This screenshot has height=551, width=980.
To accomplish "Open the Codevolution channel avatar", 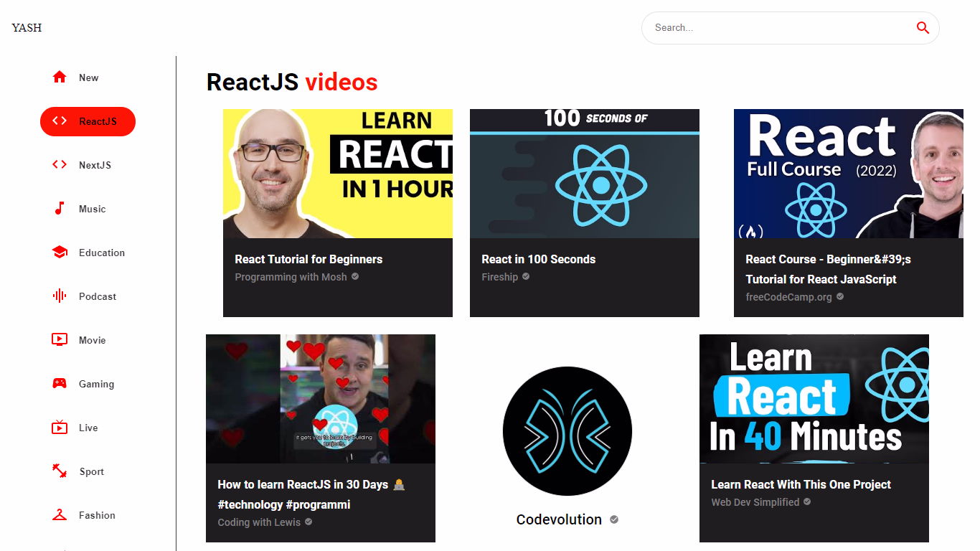I will coord(567,431).
